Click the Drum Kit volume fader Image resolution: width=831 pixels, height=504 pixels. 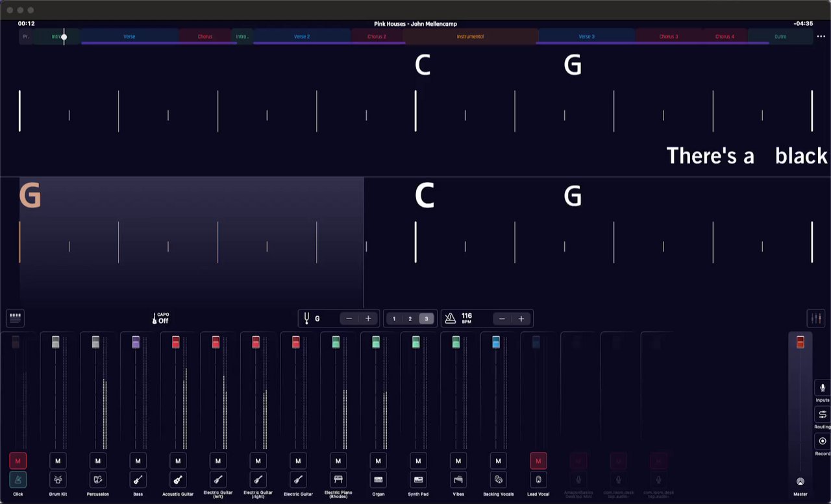coord(55,342)
